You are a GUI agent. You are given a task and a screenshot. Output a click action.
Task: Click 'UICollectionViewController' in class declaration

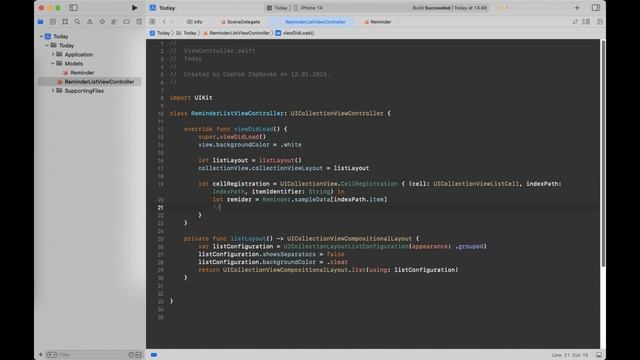(x=337, y=113)
